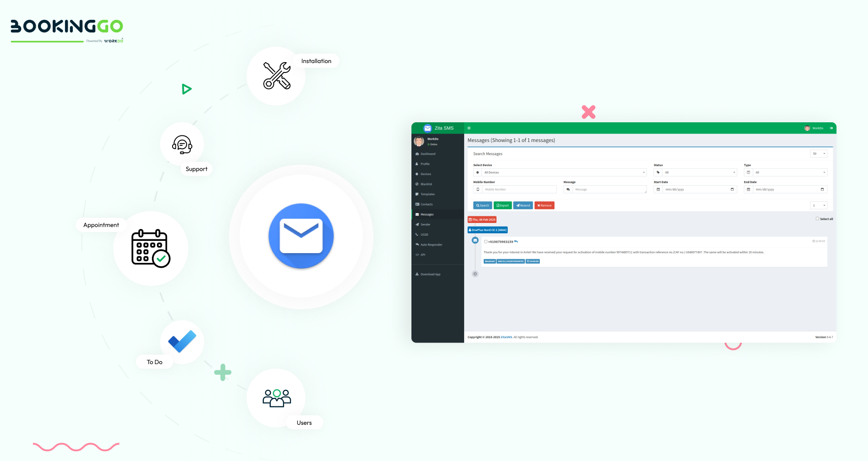Click the Zita SMS envelope logo
Viewport: 868px width, 461px height.
[427, 128]
